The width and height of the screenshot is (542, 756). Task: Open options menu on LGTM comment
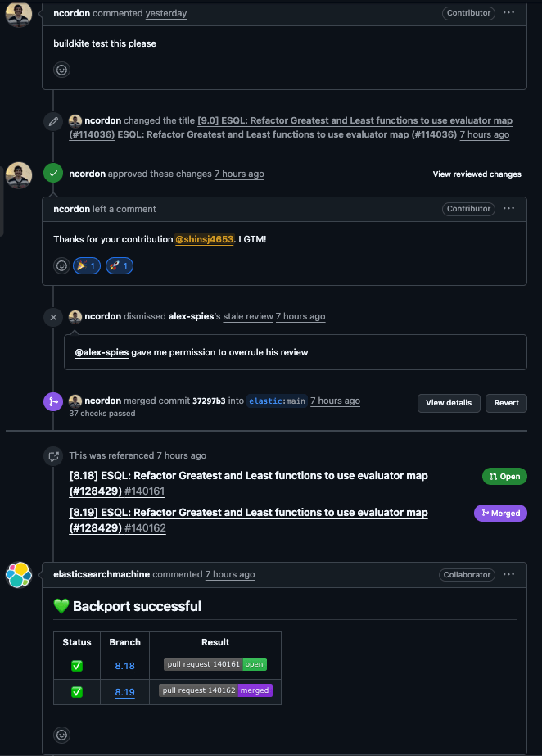pyautogui.click(x=509, y=209)
